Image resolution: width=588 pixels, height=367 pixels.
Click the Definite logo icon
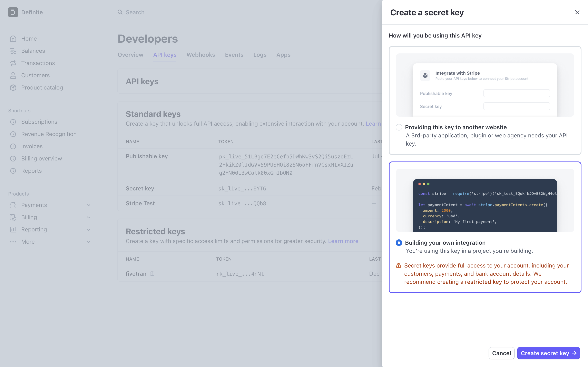(13, 12)
